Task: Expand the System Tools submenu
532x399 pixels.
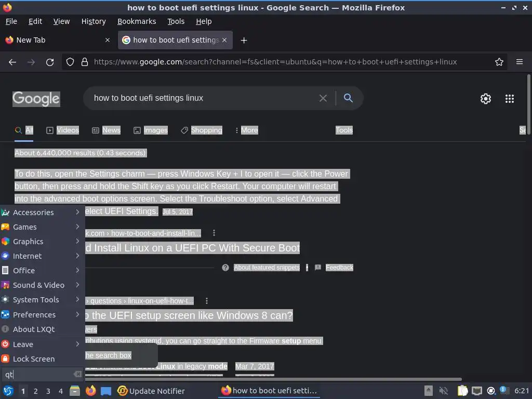Action: 43,300
